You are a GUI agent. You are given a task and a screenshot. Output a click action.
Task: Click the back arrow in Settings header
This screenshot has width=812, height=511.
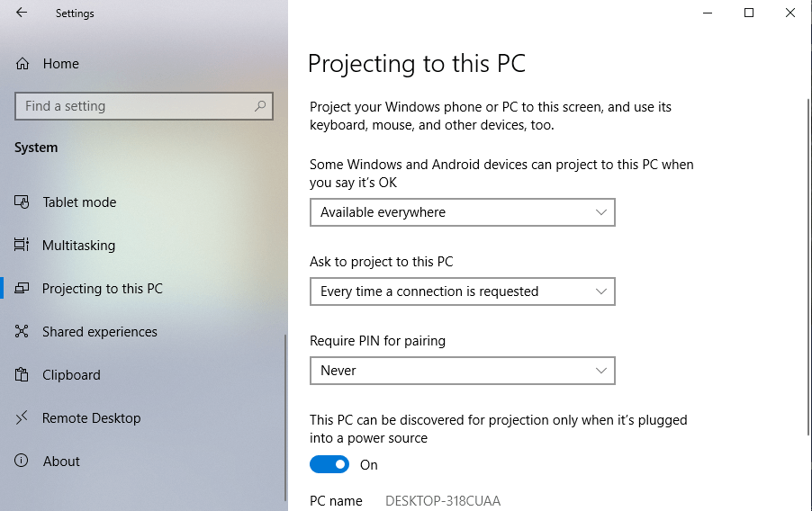pyautogui.click(x=22, y=13)
